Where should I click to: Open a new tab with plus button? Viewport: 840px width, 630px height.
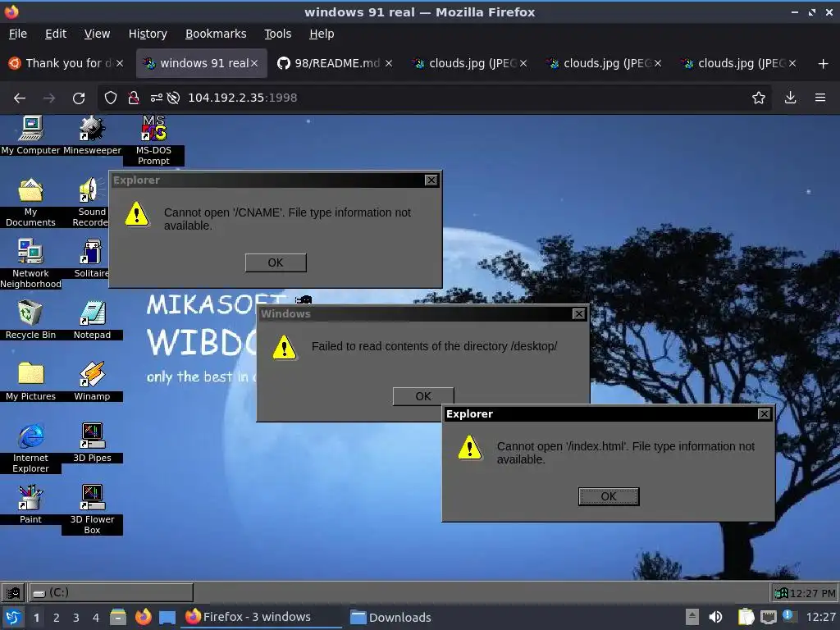(x=823, y=64)
